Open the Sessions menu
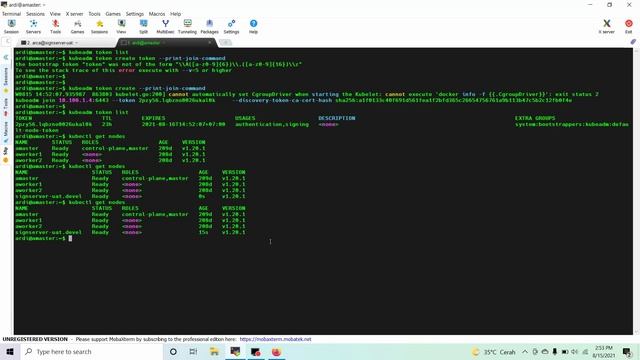 36,14
